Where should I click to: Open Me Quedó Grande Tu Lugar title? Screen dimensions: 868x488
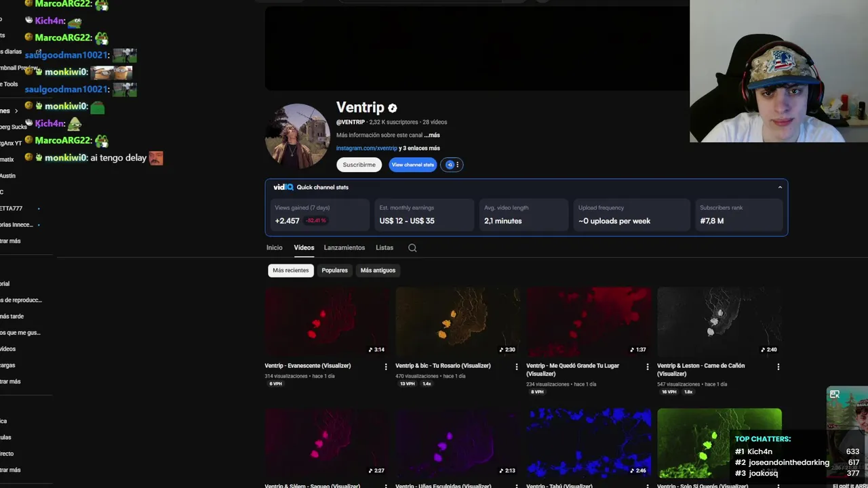point(572,369)
